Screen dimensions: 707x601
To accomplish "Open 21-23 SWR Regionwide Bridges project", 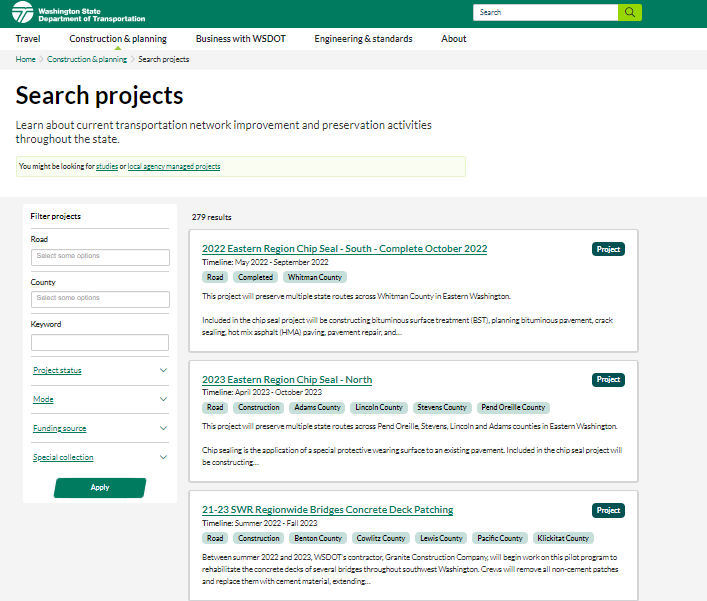I will pos(327,510).
